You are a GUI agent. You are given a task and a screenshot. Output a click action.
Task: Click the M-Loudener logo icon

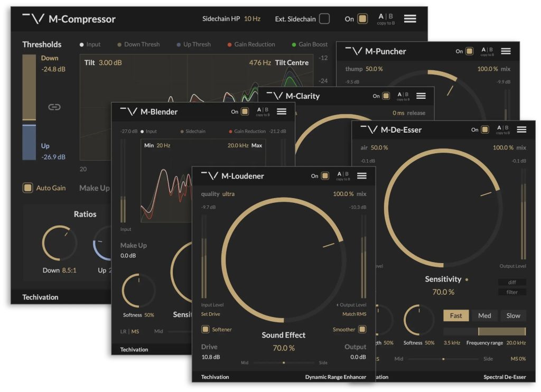tap(210, 176)
